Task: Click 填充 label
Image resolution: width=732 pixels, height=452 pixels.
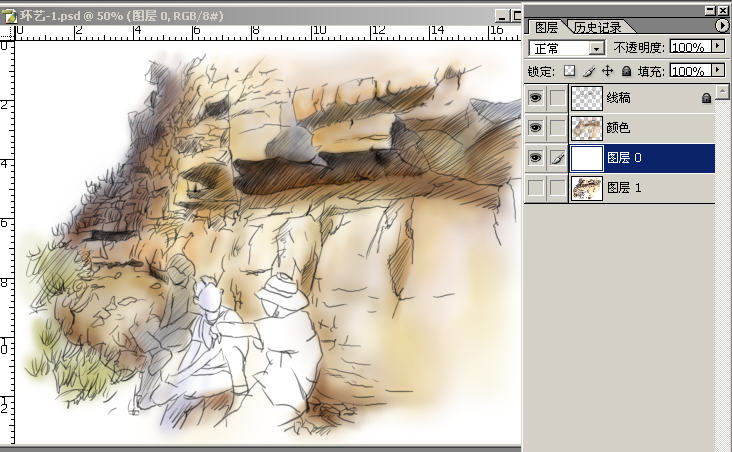Action: [651, 71]
